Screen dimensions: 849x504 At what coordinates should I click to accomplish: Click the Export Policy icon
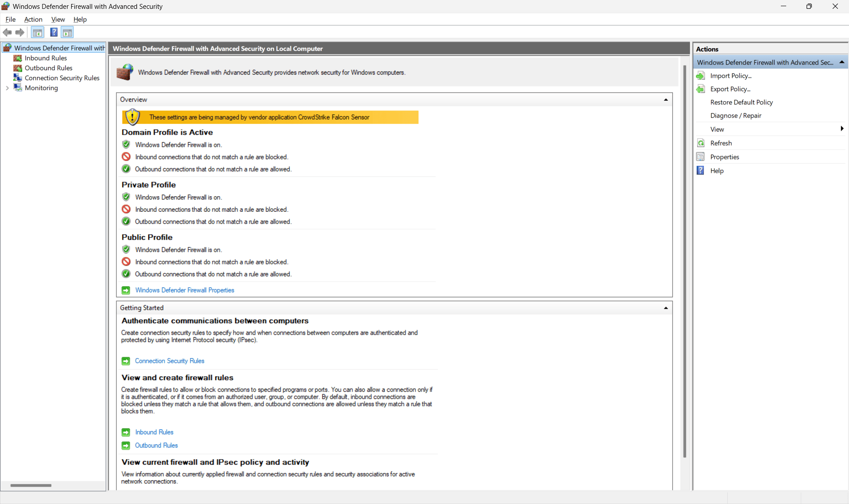701,89
